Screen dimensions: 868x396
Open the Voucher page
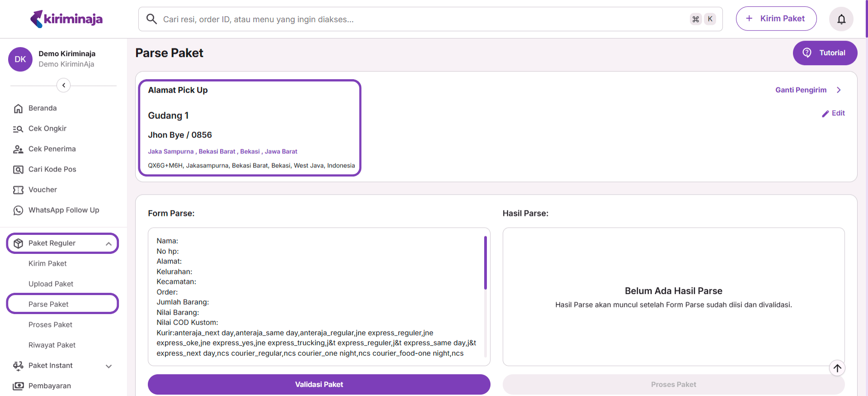click(42, 190)
